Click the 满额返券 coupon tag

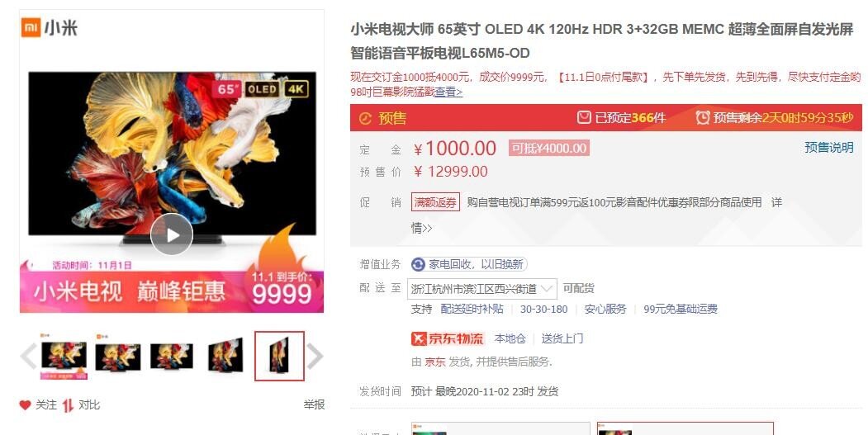[436, 202]
